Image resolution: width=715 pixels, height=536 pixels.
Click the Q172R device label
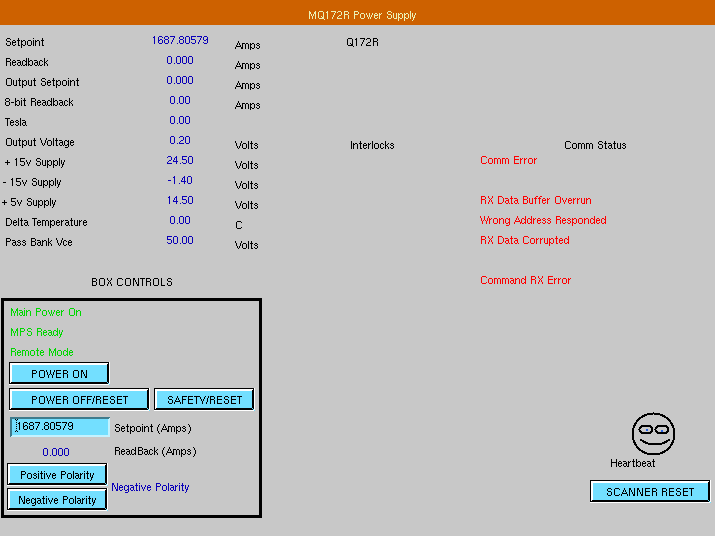click(x=362, y=42)
